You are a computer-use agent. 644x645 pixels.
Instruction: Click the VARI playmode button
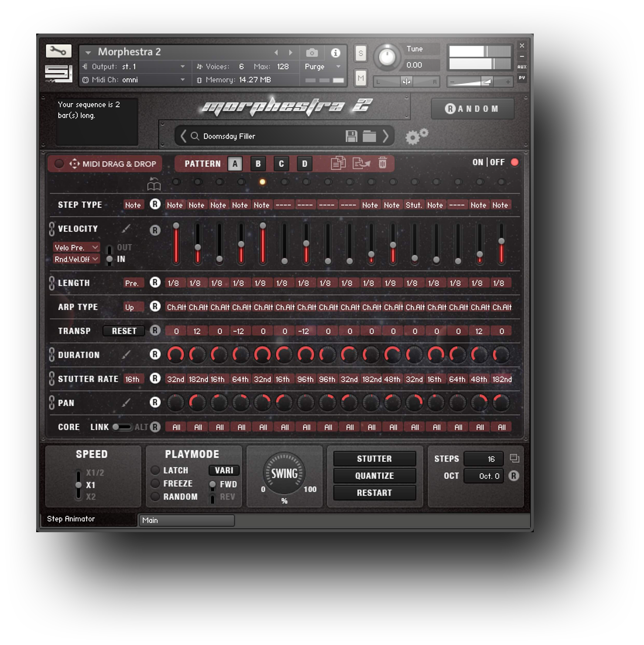pos(224,470)
